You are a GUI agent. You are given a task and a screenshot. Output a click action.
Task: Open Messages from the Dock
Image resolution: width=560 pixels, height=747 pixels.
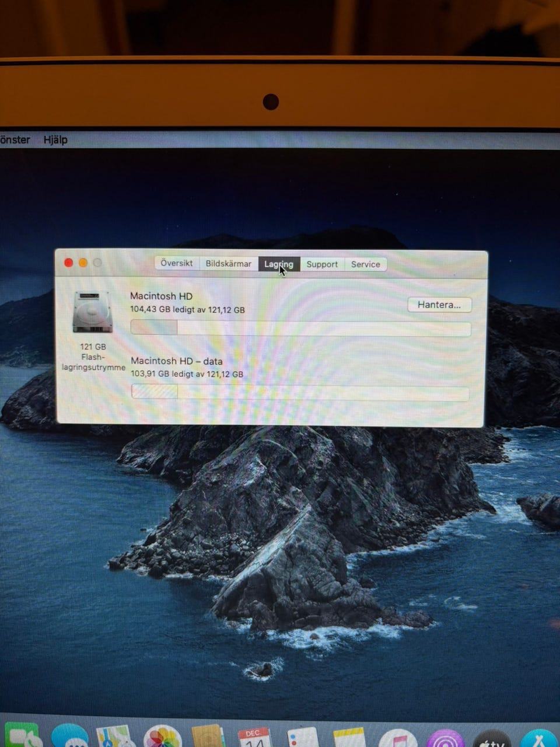pos(70,736)
